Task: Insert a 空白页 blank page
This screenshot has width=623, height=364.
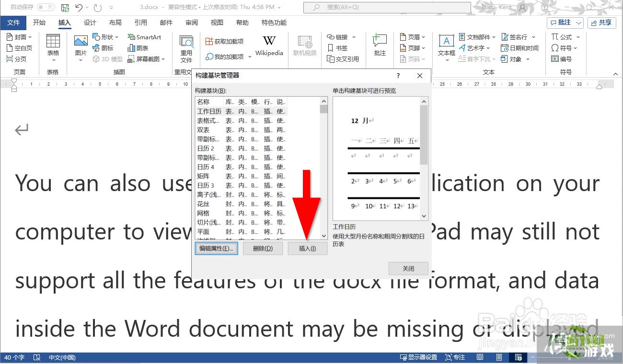Action: [19, 48]
